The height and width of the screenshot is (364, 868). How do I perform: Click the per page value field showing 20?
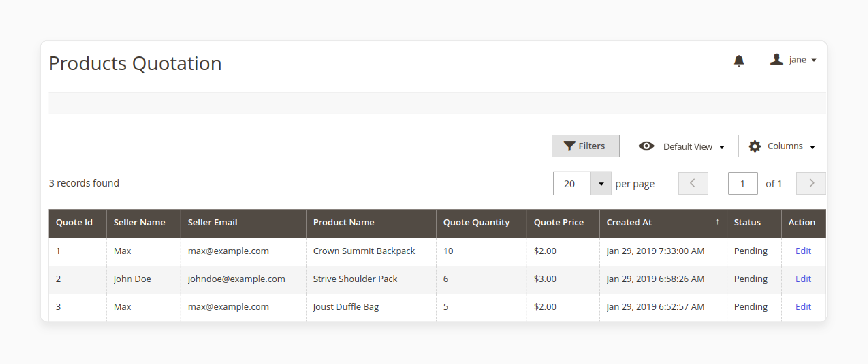(x=571, y=184)
